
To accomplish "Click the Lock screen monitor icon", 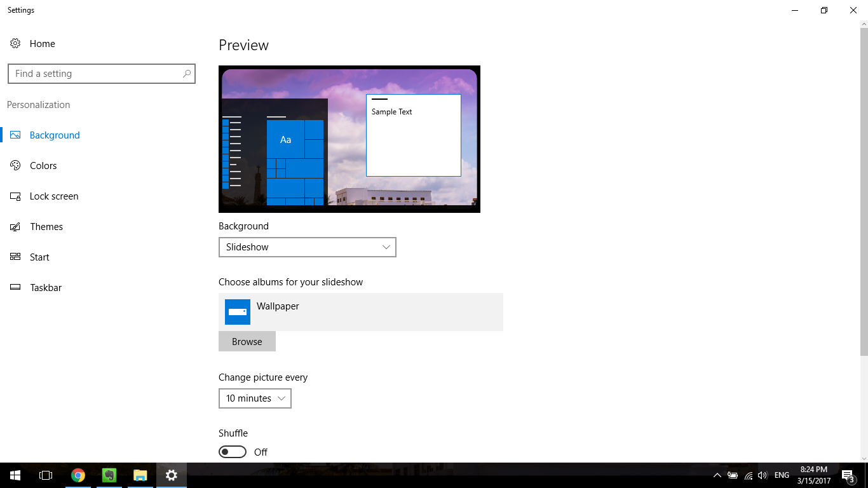I will pyautogui.click(x=16, y=196).
